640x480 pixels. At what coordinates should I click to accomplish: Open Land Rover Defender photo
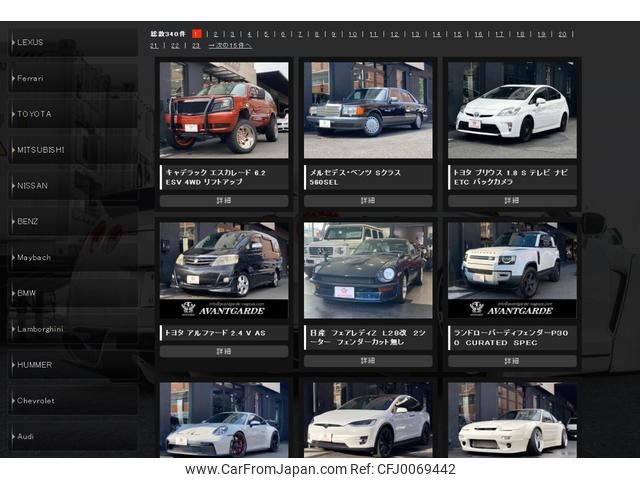click(x=512, y=270)
